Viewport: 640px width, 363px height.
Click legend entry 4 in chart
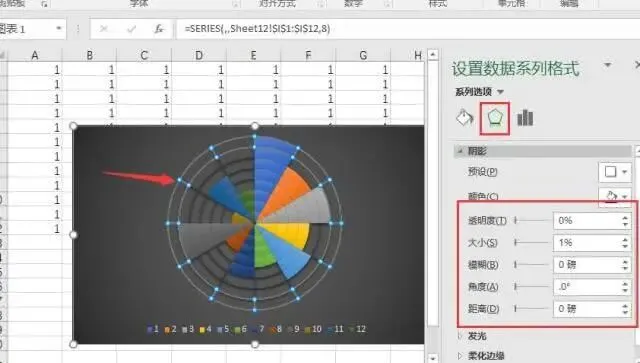point(205,329)
